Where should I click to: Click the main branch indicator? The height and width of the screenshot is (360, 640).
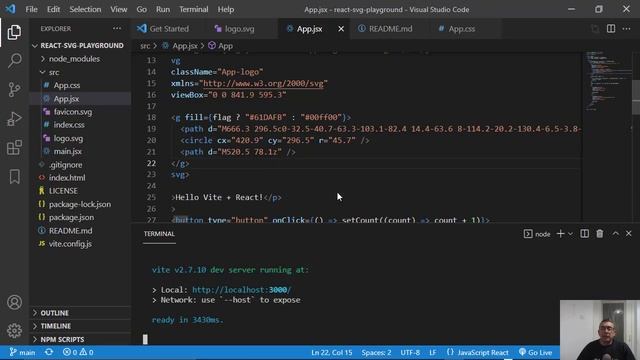click(22, 352)
